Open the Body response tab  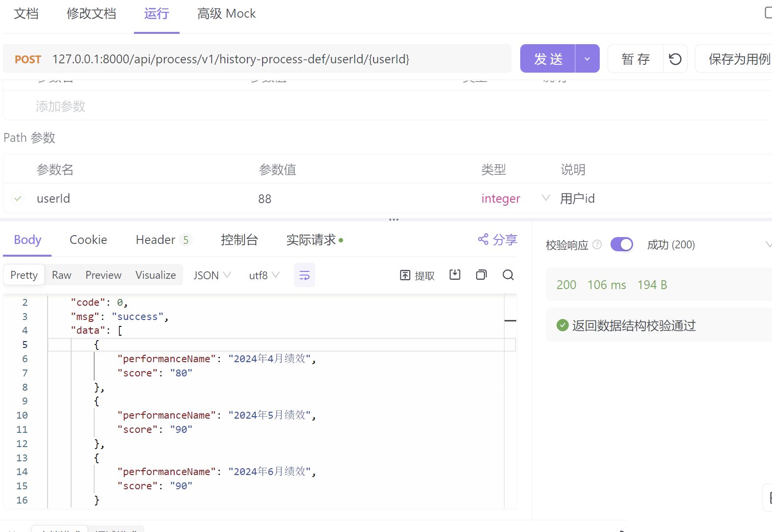[x=27, y=239]
